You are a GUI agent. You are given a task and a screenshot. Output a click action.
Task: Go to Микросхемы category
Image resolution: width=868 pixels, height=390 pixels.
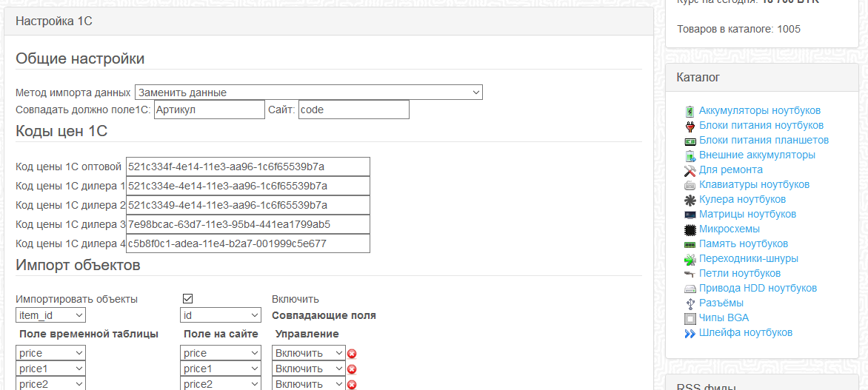729,229
